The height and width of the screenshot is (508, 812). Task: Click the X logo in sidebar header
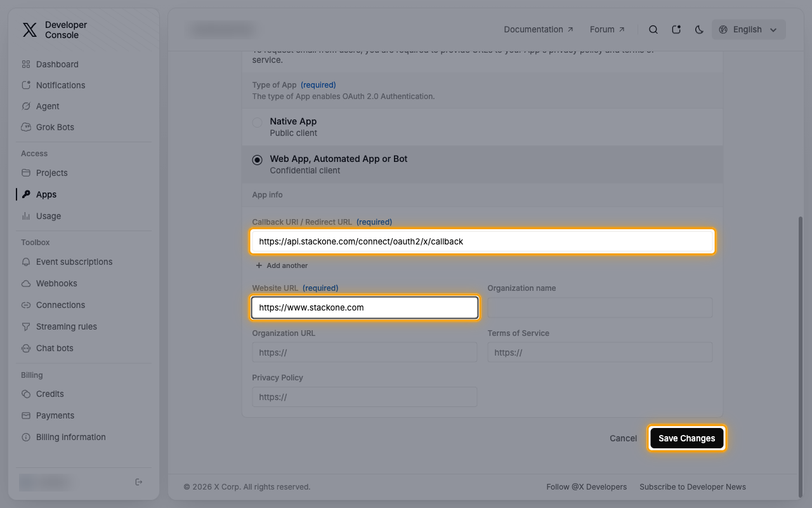point(30,30)
